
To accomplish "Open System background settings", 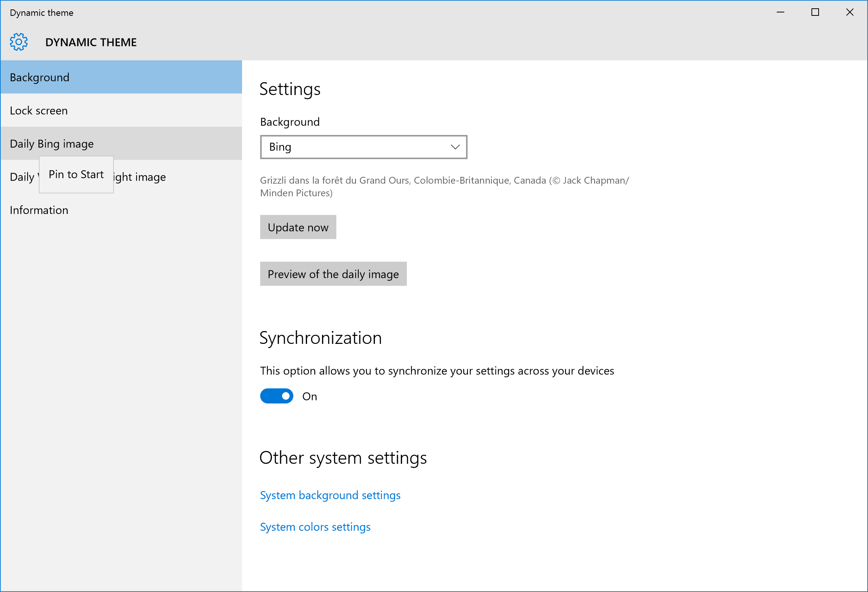I will (x=330, y=495).
